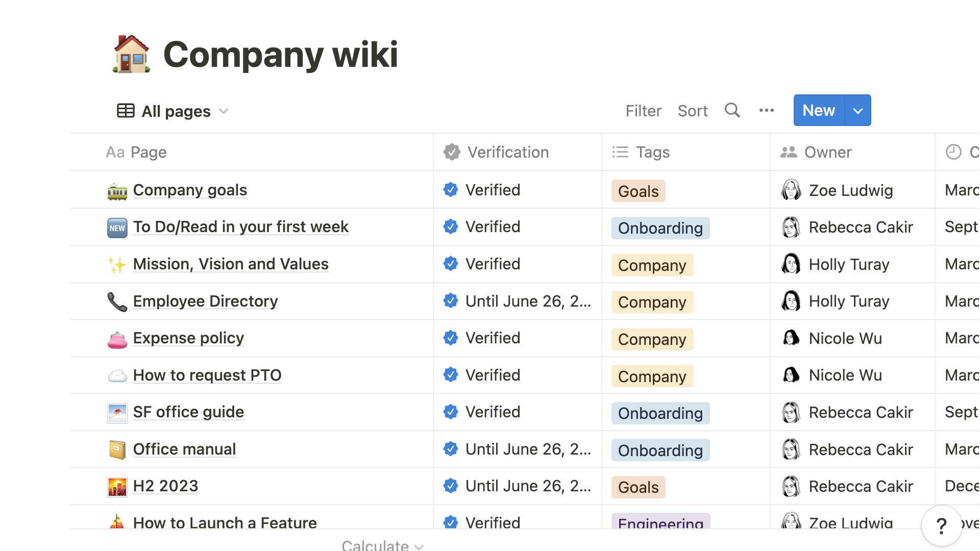Click Filter in the database toolbar
The image size is (980, 551).
(x=643, y=111)
